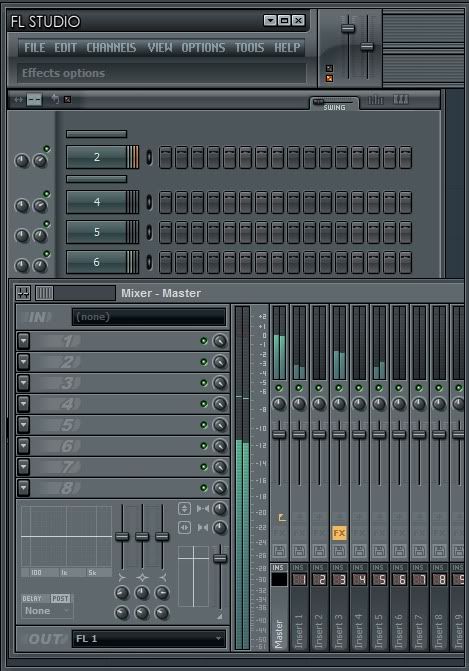Screen dimensions: 469x671
Task: Click the channel select light for channel 2
Action: point(149,157)
